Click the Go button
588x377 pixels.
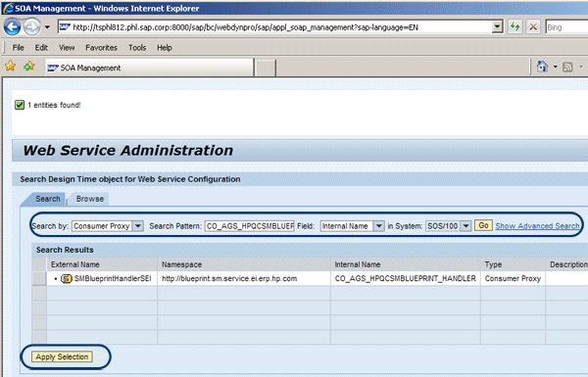[483, 225]
